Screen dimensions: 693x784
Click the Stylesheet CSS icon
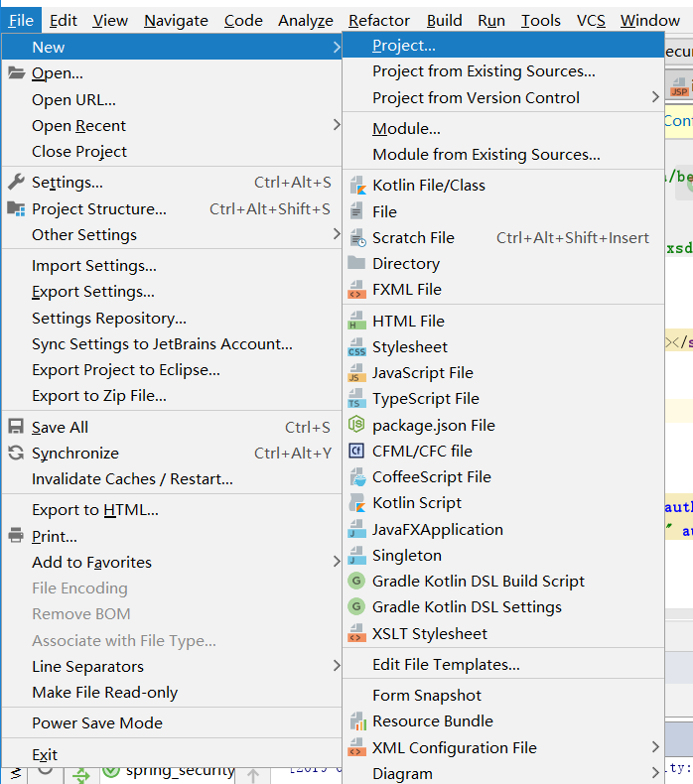tap(356, 347)
